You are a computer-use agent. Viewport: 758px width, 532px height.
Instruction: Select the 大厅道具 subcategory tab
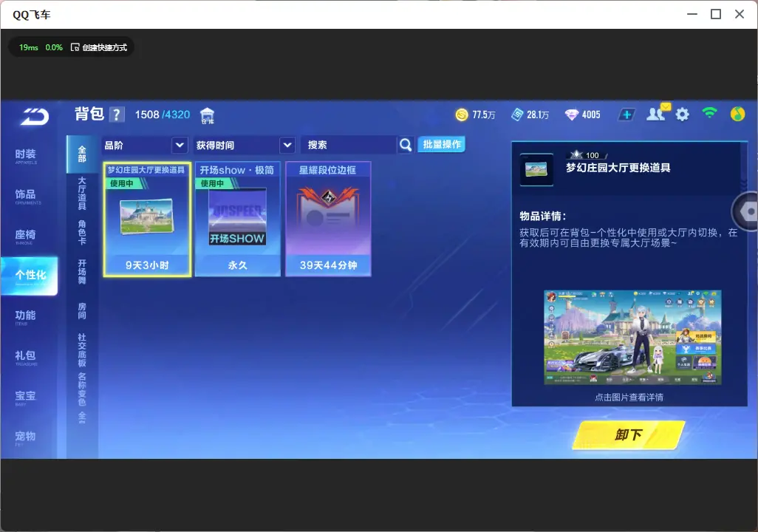click(82, 194)
